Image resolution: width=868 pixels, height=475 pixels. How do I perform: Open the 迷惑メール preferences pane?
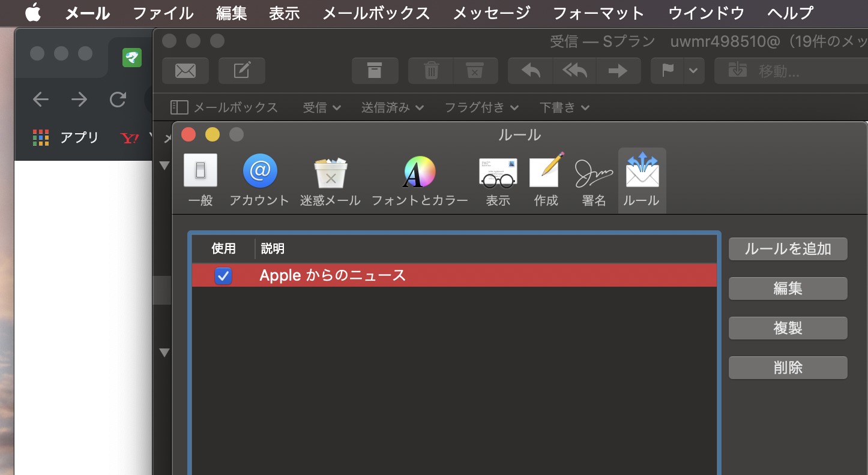coord(330,181)
